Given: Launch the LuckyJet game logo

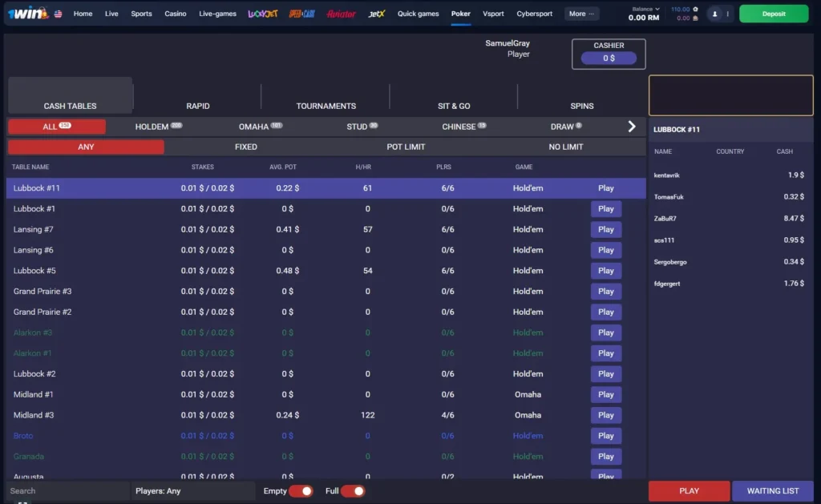Looking at the screenshot, I should (x=262, y=14).
